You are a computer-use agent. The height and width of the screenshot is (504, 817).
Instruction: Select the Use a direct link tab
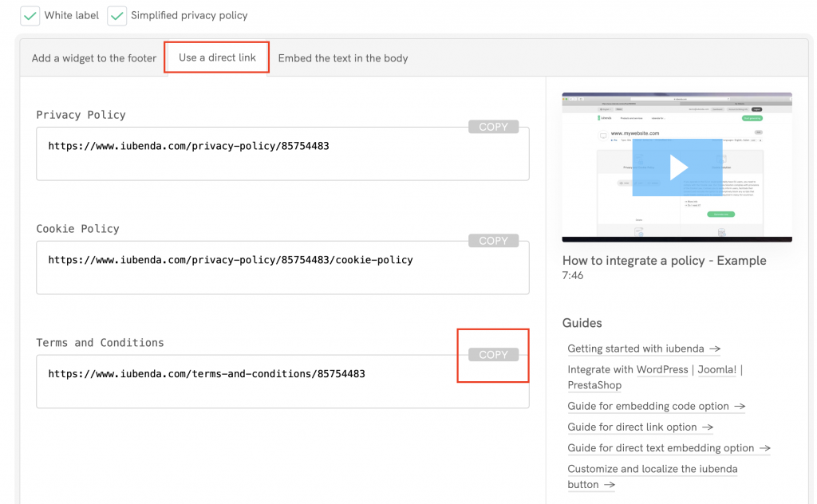(217, 57)
